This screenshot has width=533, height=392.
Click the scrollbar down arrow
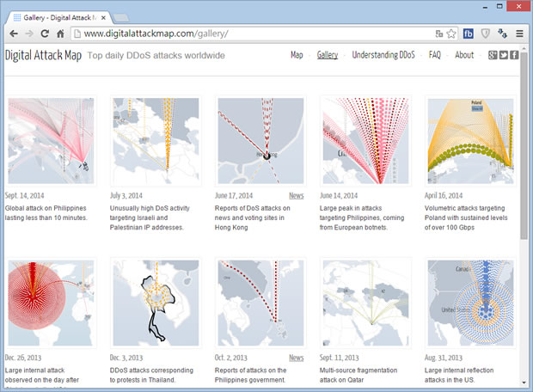tap(524, 383)
